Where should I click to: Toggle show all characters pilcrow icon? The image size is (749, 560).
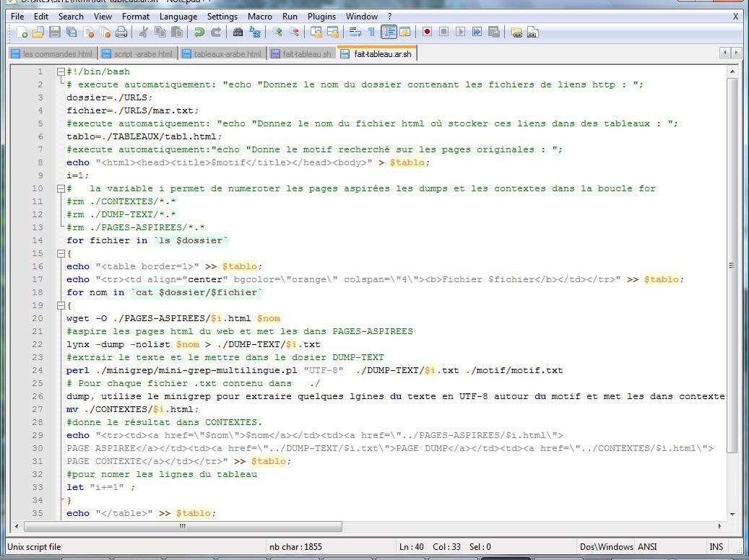pyautogui.click(x=372, y=32)
